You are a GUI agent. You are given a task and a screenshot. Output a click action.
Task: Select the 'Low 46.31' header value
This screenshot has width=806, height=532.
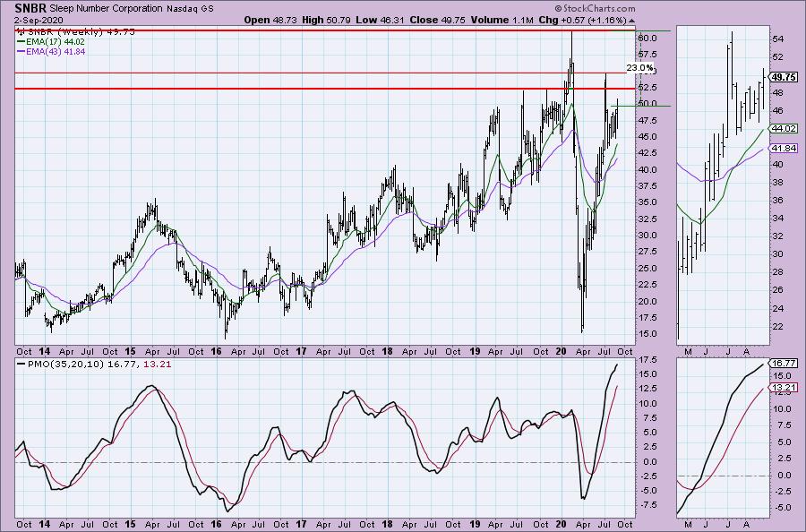click(x=381, y=20)
